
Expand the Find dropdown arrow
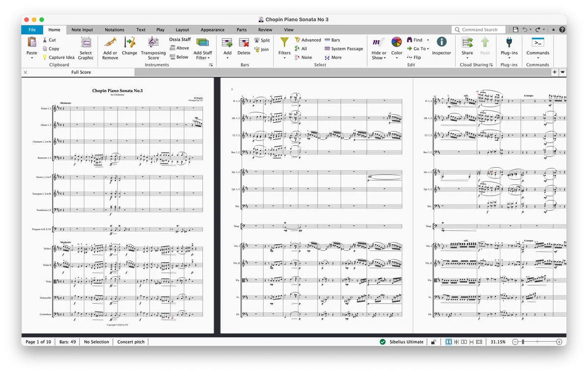tap(428, 40)
